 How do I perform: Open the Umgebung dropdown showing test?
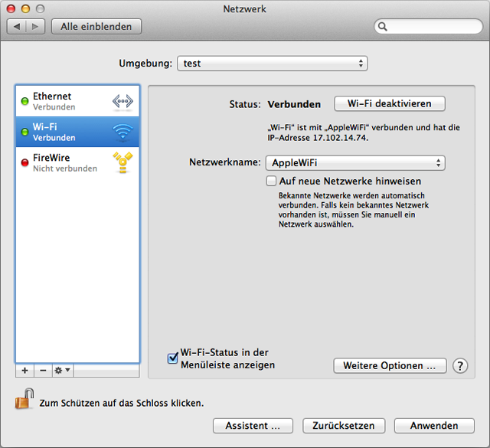272,63
